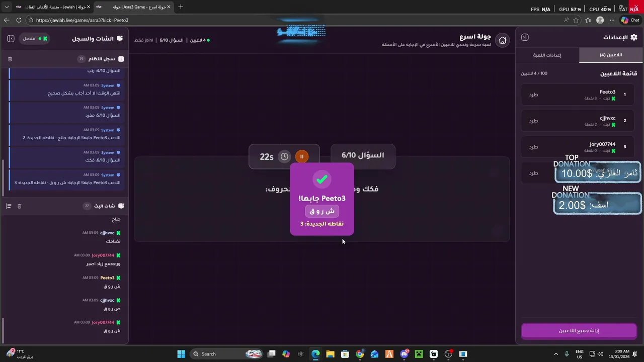
Task: Pause the game timer with the orange button
Action: click(x=302, y=156)
